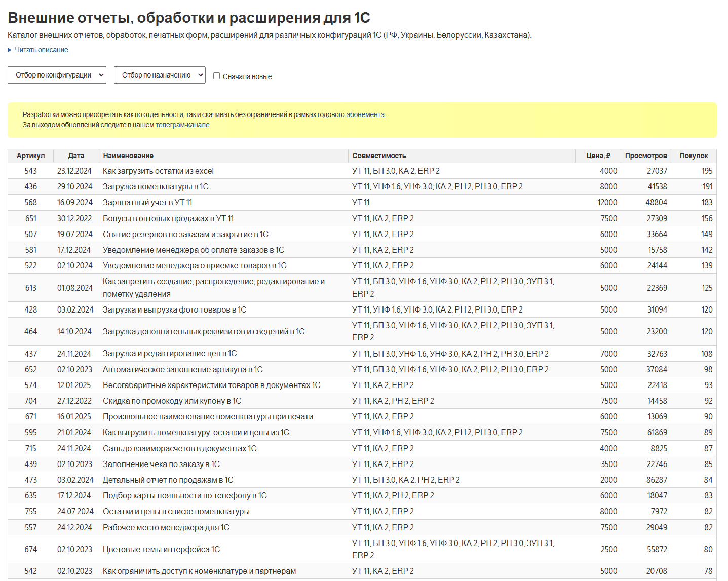
Task: Select date 29.10.2024
Action: [x=75, y=186]
